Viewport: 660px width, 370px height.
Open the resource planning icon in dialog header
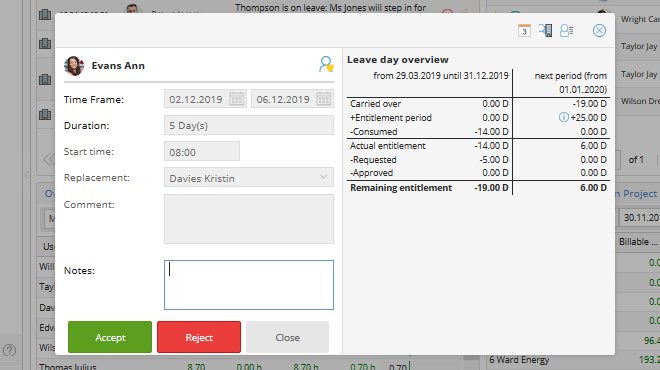point(546,30)
